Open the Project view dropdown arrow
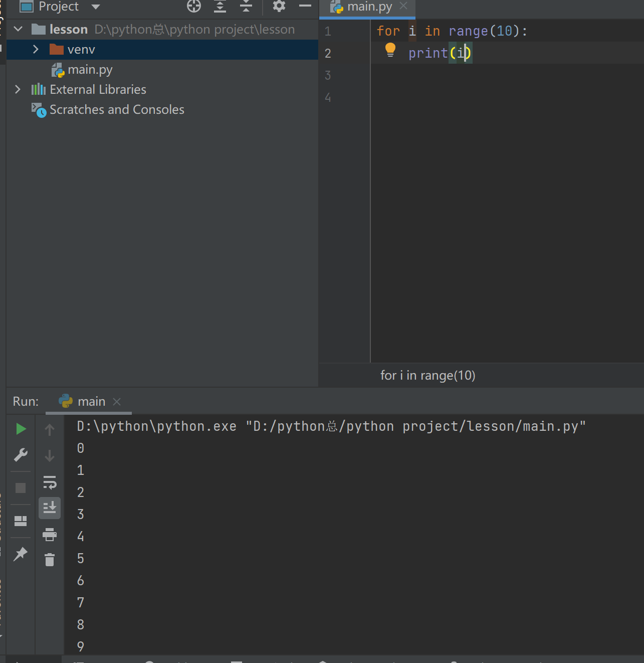Viewport: 644px width, 663px height. (96, 7)
